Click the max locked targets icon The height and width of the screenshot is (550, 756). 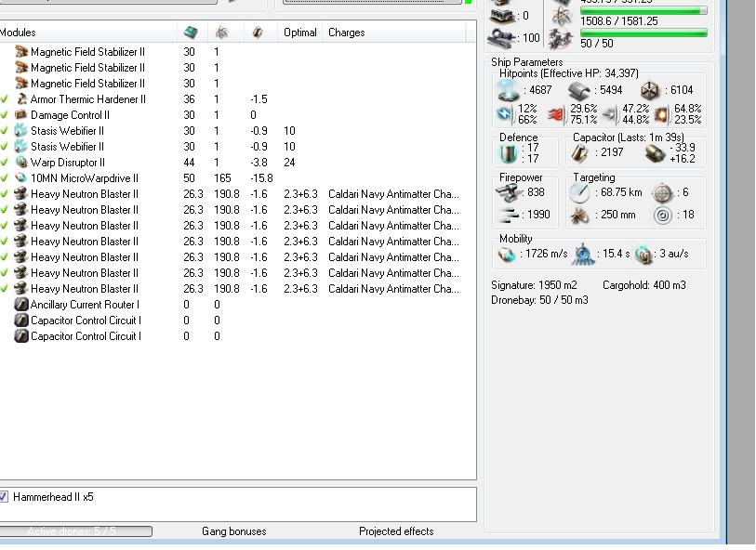tap(662, 193)
